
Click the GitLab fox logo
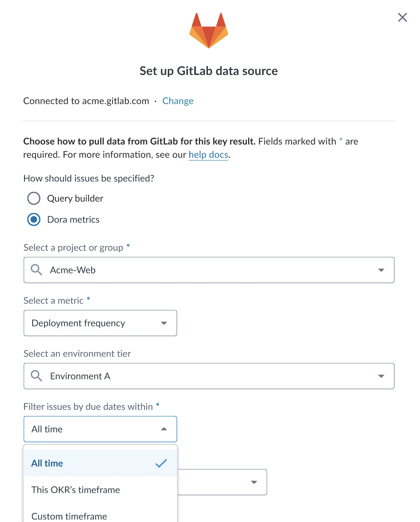pos(209,31)
